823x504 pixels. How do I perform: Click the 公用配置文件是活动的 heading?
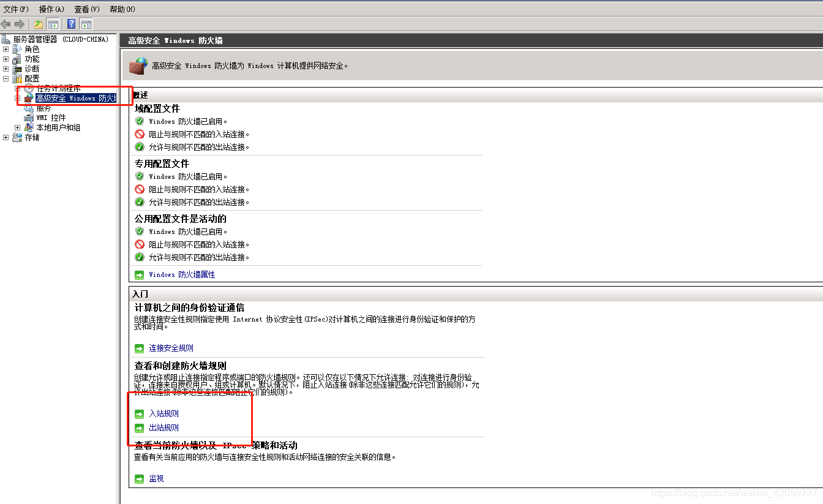coord(181,219)
